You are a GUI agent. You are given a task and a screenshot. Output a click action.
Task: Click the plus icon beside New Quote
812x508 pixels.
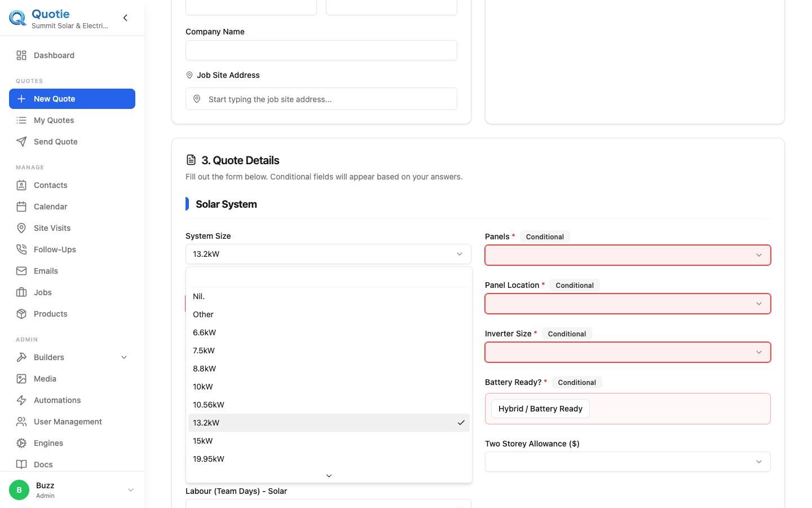coord(21,99)
